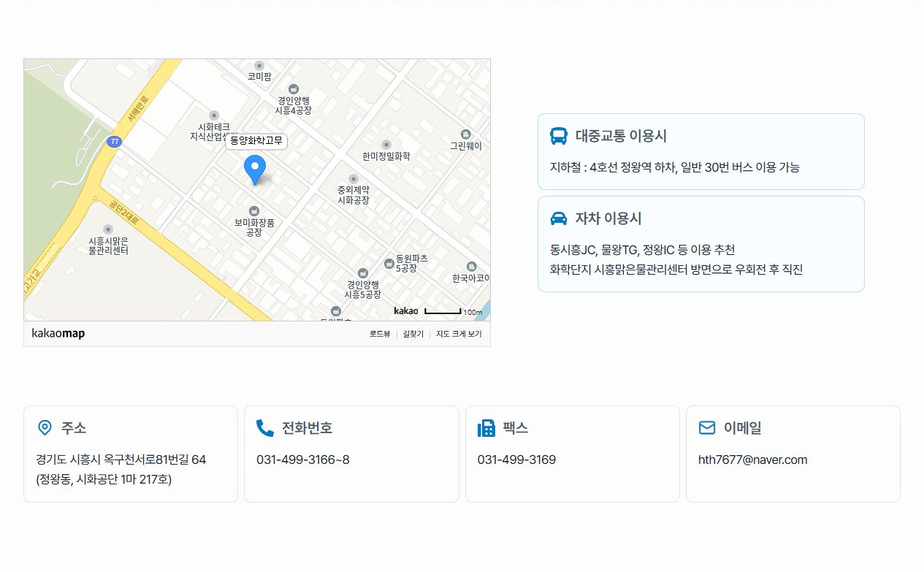Click the 그린웨이 marker icon

click(x=466, y=134)
